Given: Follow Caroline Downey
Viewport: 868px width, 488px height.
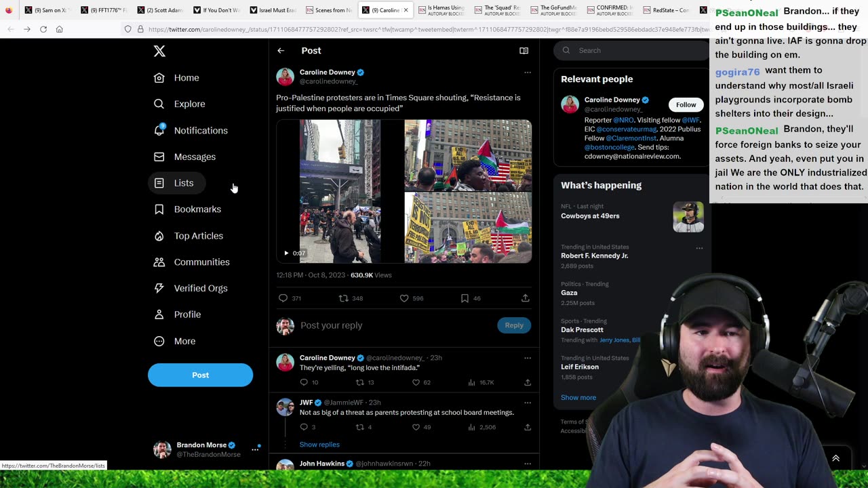Looking at the screenshot, I should pyautogui.click(x=686, y=104).
